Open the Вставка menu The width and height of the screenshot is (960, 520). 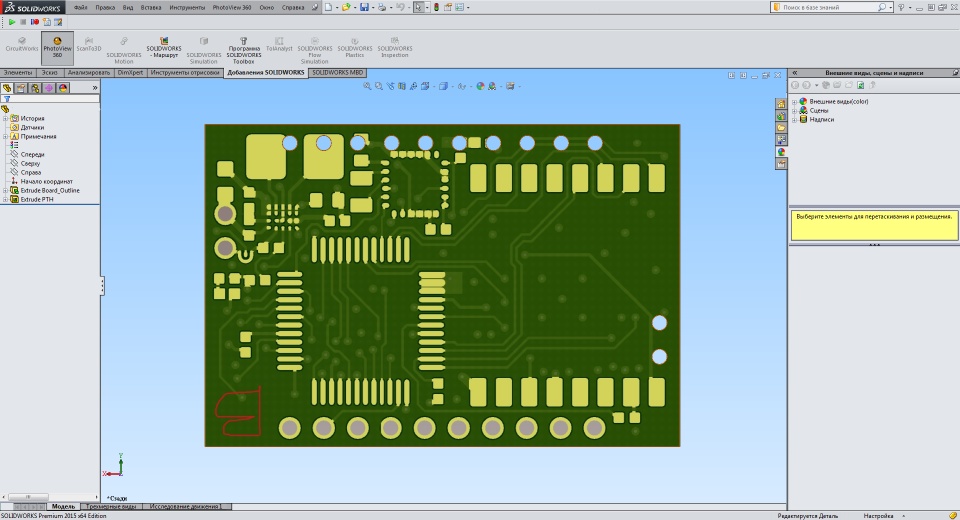point(151,7)
